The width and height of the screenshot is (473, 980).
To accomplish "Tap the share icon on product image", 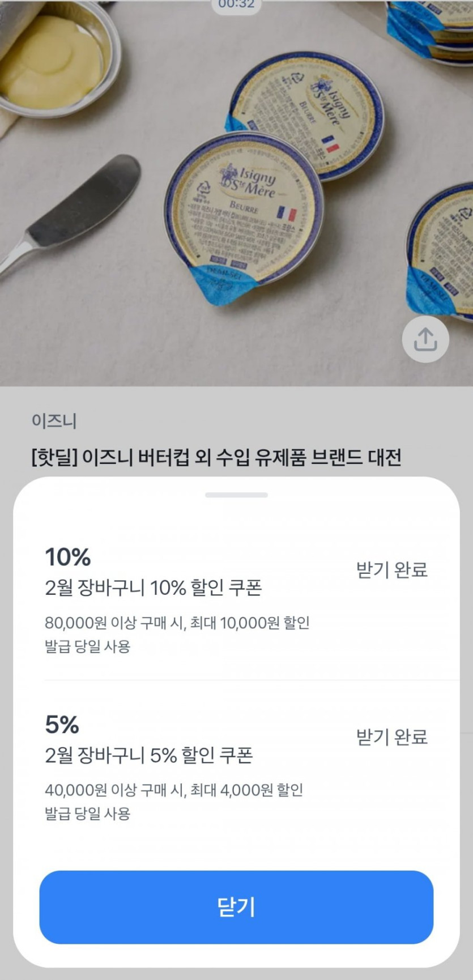I will pyautogui.click(x=425, y=340).
